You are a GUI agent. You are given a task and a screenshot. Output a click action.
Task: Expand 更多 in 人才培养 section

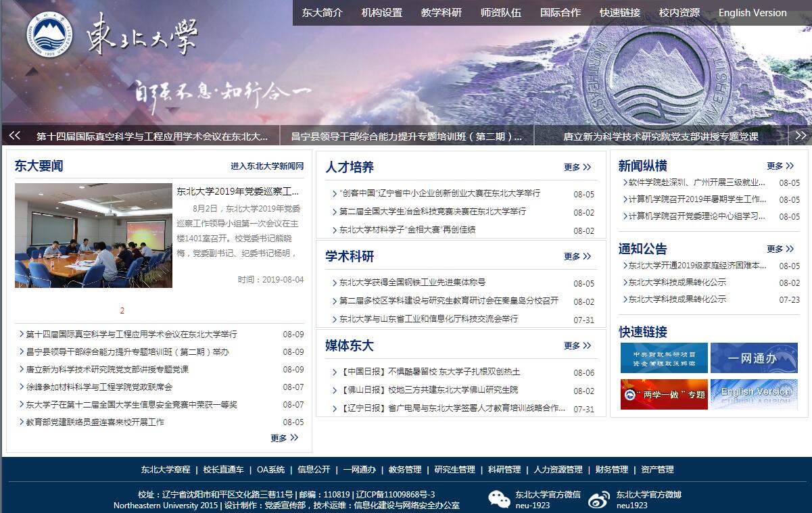[x=577, y=167]
